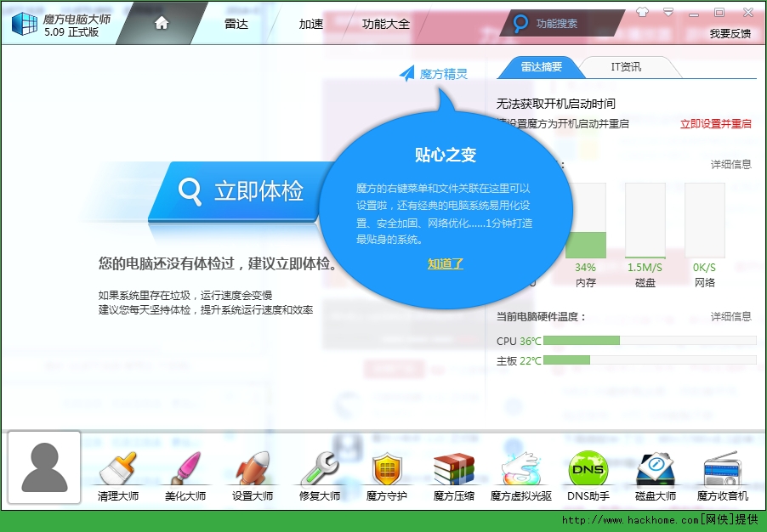Launch DNS助手 green icon
The height and width of the screenshot is (532, 767).
click(x=588, y=469)
